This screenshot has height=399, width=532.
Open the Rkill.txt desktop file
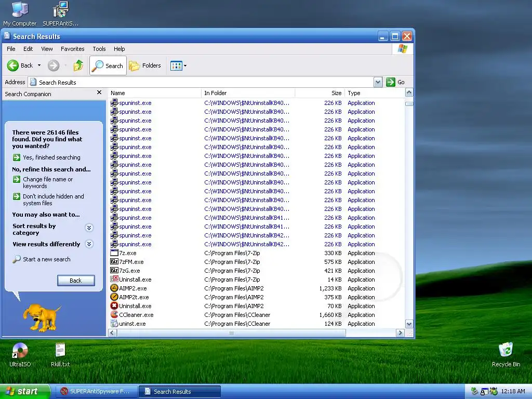[60, 355]
